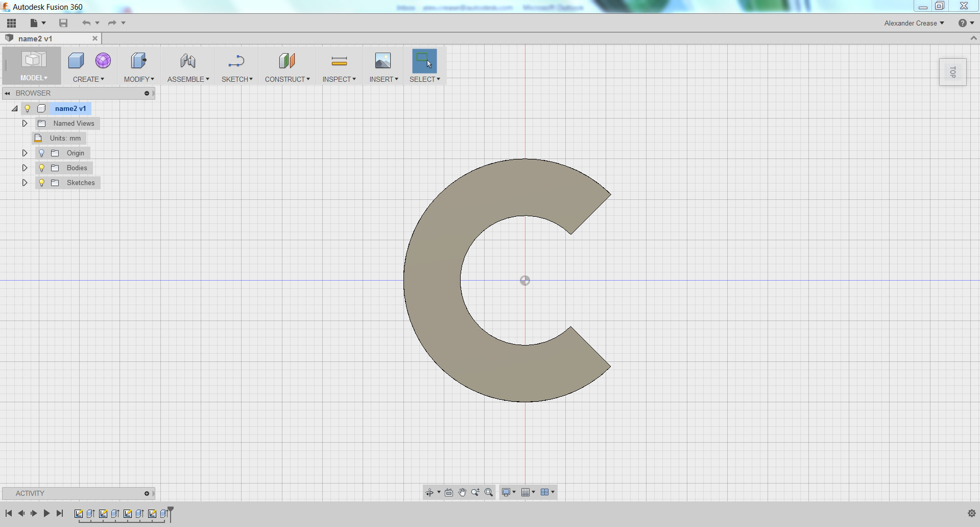
Task: Select the Fit zoom window tool
Action: 489,492
